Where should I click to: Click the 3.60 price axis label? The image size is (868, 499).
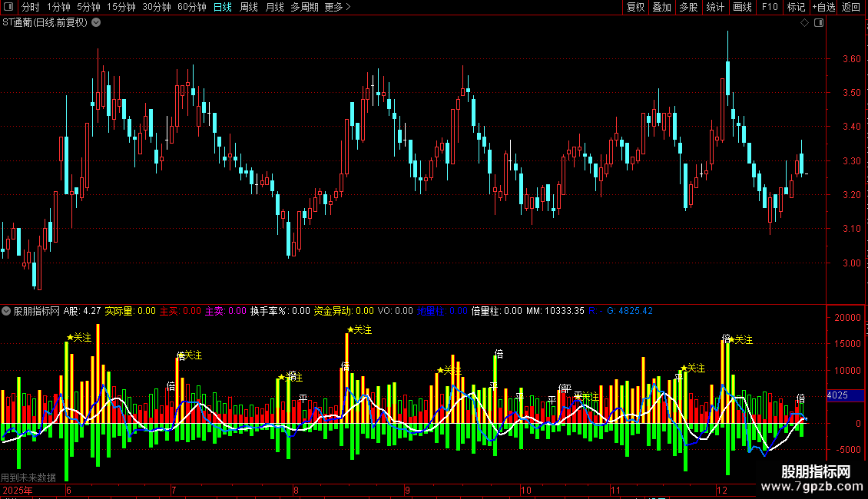(x=851, y=59)
